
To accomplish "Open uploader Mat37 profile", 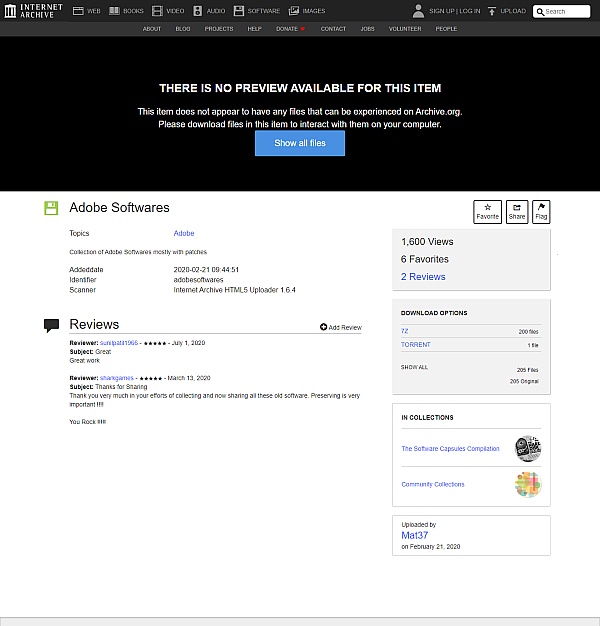I will pos(414,535).
